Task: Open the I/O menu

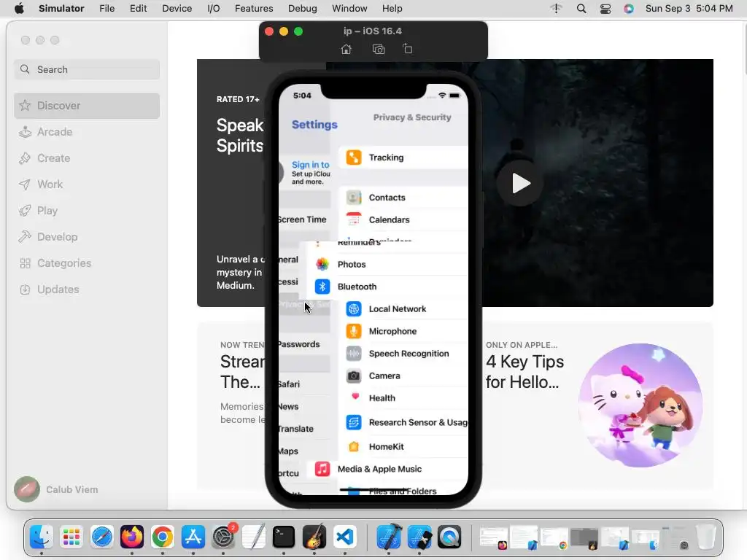Action: tap(214, 9)
